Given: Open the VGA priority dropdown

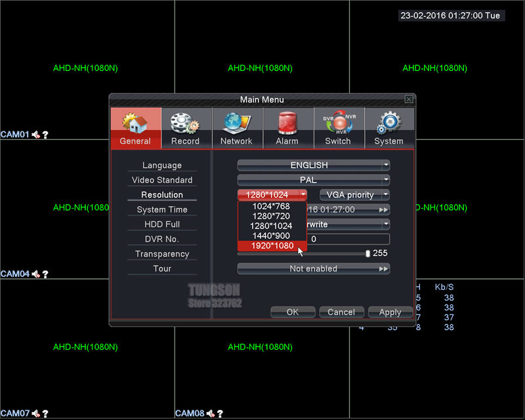Looking at the screenshot, I should tap(354, 195).
